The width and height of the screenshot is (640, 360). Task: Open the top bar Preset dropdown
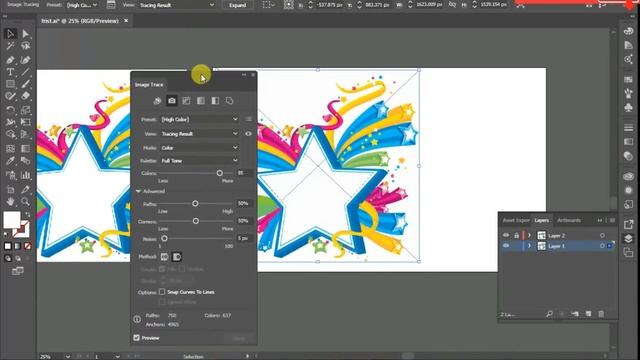click(x=82, y=5)
